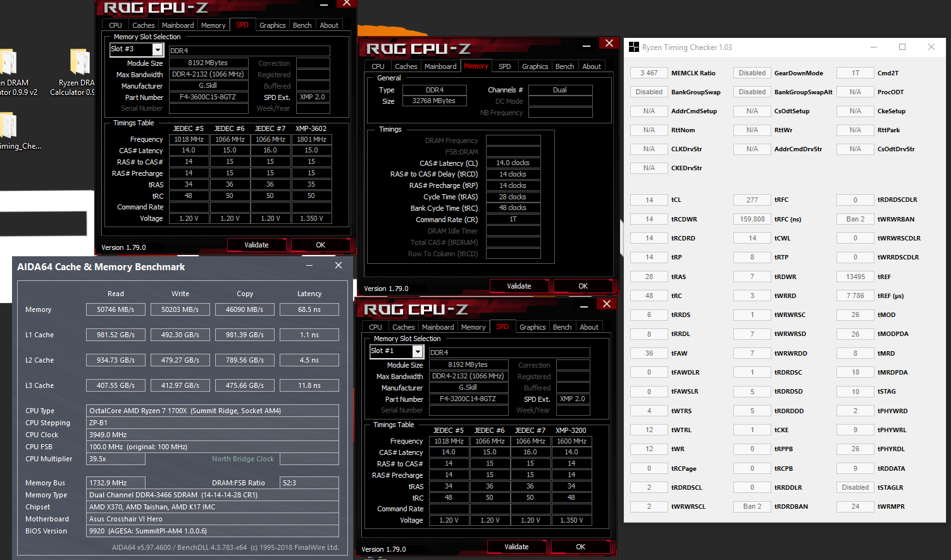Open Bench tab in CPU-Z Memory Timings window
The image size is (951, 560).
565,66
